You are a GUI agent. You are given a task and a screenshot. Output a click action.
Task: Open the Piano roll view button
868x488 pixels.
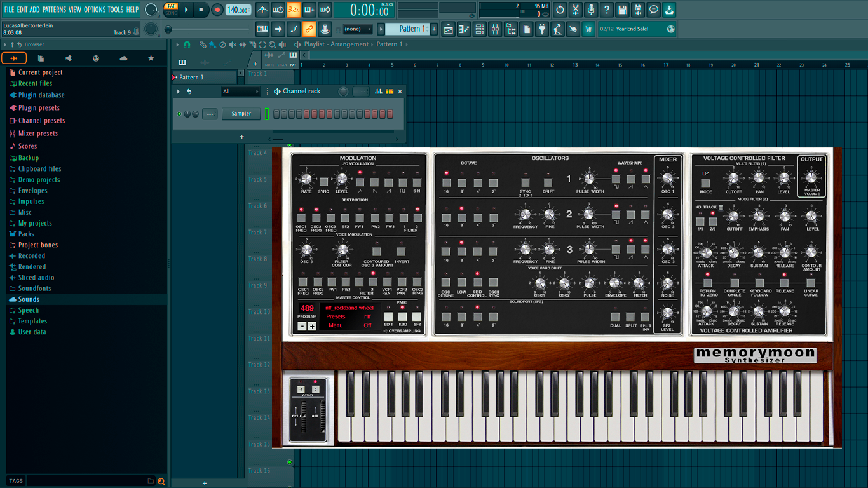click(464, 29)
